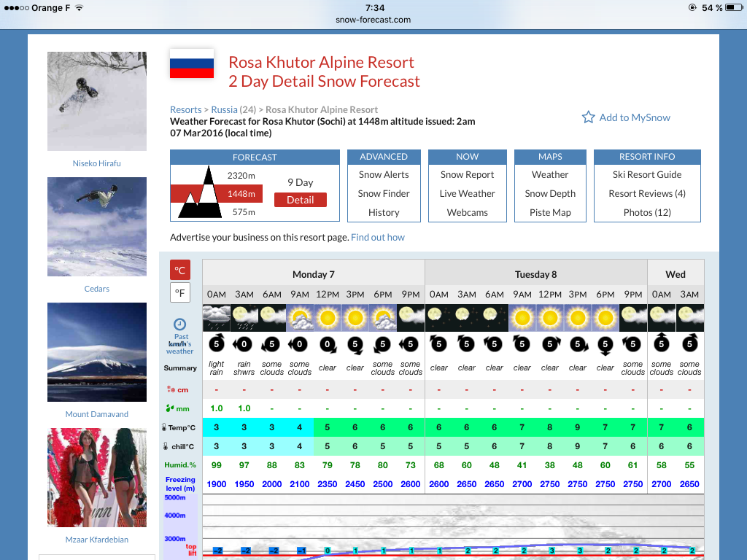Click the mountain elevation graphic
This screenshot has height=560, width=747.
click(200, 192)
